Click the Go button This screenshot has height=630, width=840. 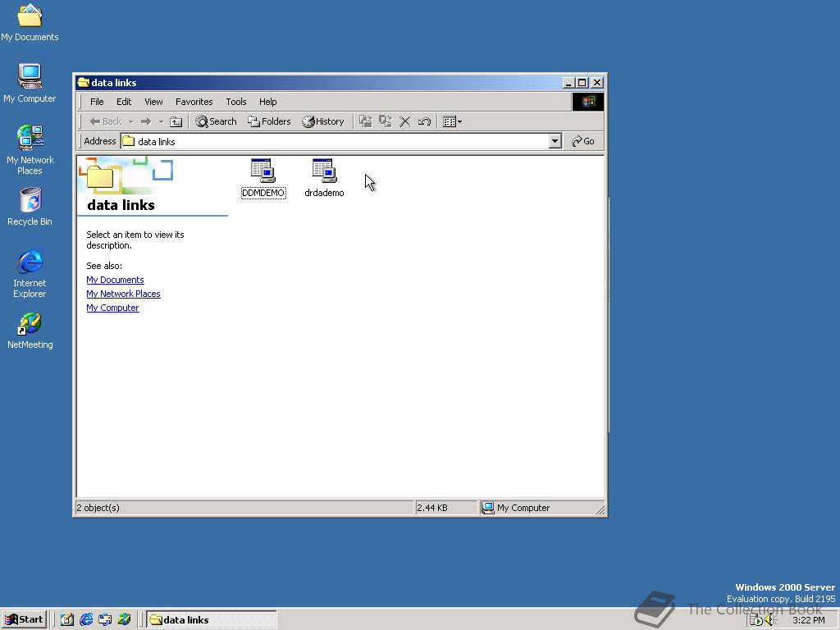point(583,141)
